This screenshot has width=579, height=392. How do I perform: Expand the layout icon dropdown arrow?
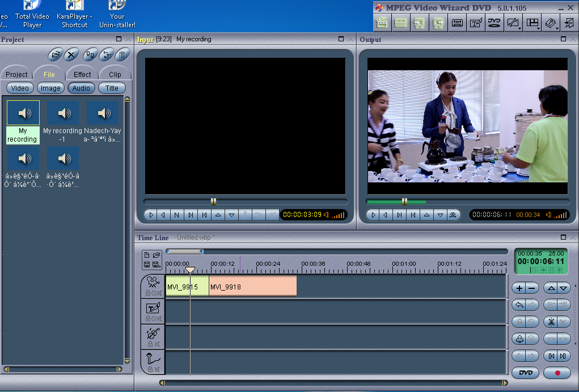pos(538,28)
